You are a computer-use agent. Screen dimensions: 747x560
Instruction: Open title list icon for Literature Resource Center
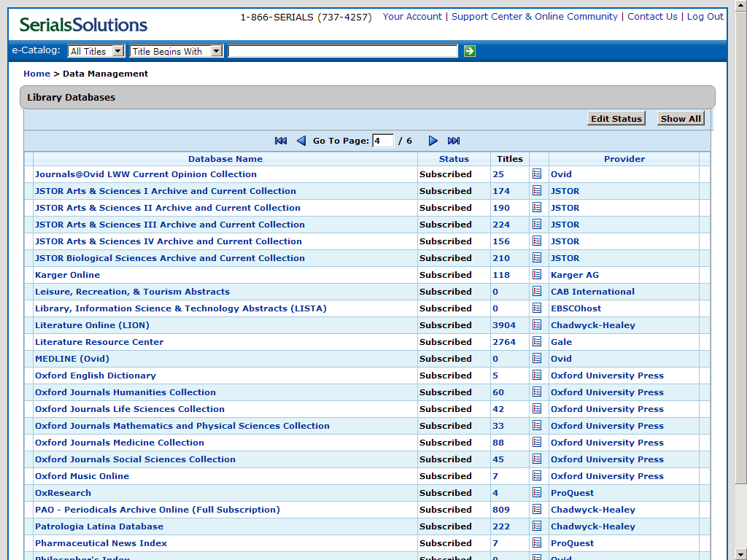pos(537,341)
